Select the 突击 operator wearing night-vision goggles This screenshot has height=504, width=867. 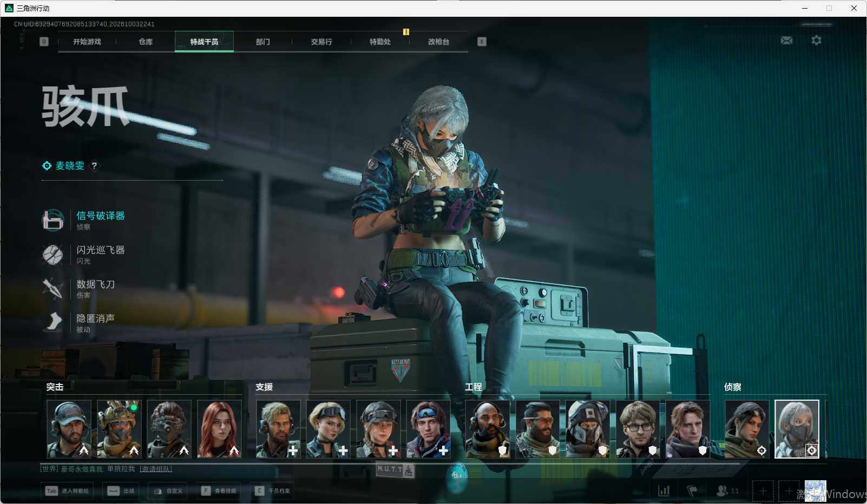pyautogui.click(x=169, y=429)
